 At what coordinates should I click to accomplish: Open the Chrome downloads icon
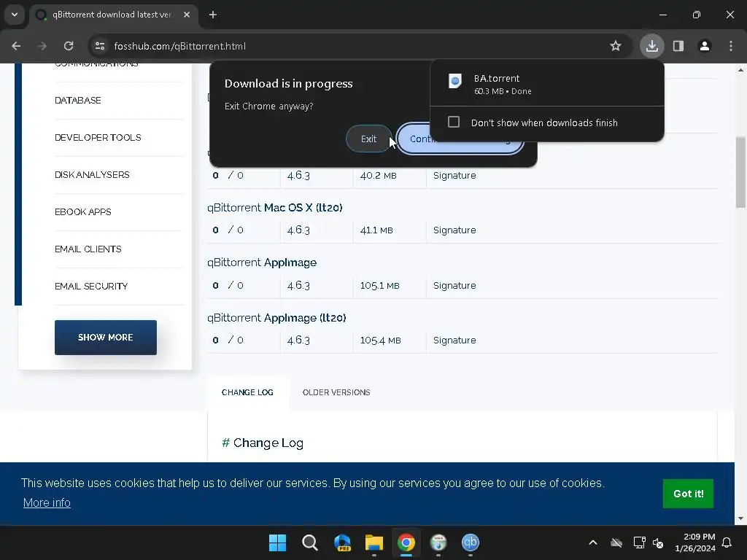(651, 46)
